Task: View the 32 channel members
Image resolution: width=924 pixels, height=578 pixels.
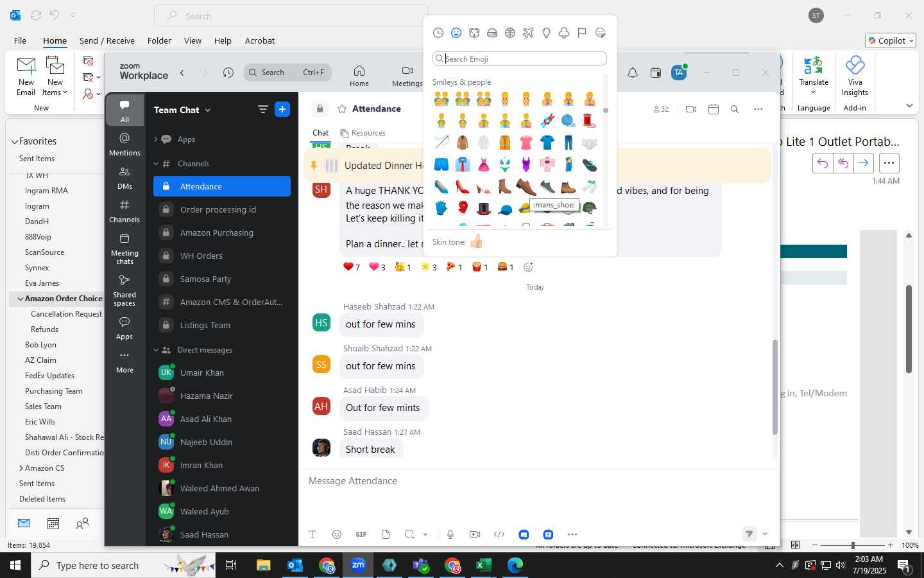Action: [661, 109]
